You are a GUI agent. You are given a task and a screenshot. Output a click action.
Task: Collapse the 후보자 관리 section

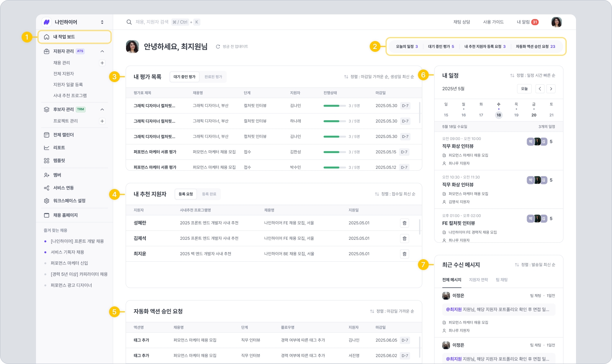pyautogui.click(x=102, y=109)
